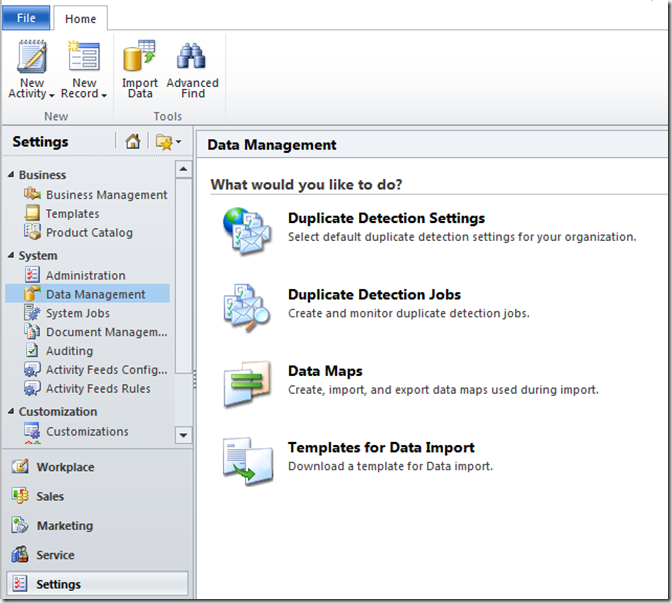This screenshot has width=672, height=603.
Task: Collapse the System section in navigation
Action: coord(12,256)
